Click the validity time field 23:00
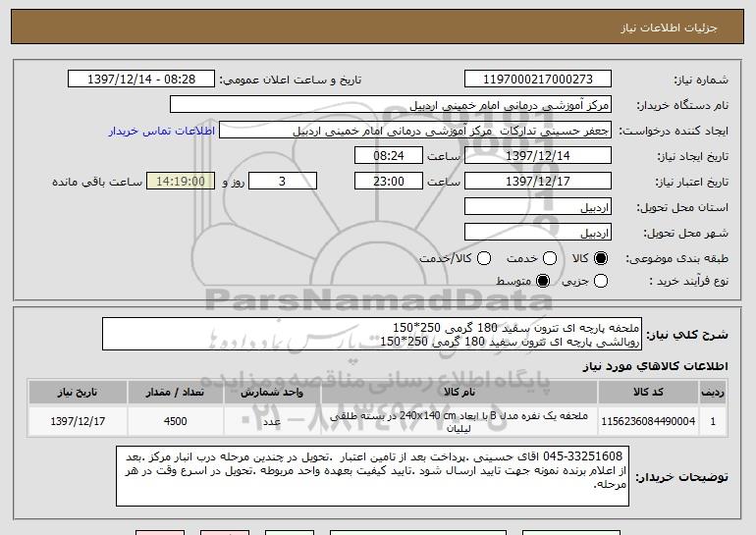The width and height of the screenshot is (756, 535). point(389,182)
